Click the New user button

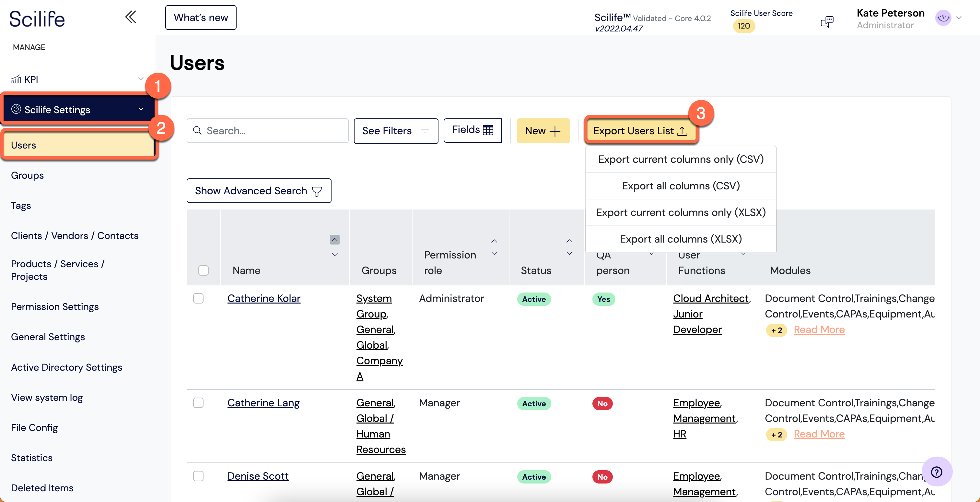click(x=543, y=131)
